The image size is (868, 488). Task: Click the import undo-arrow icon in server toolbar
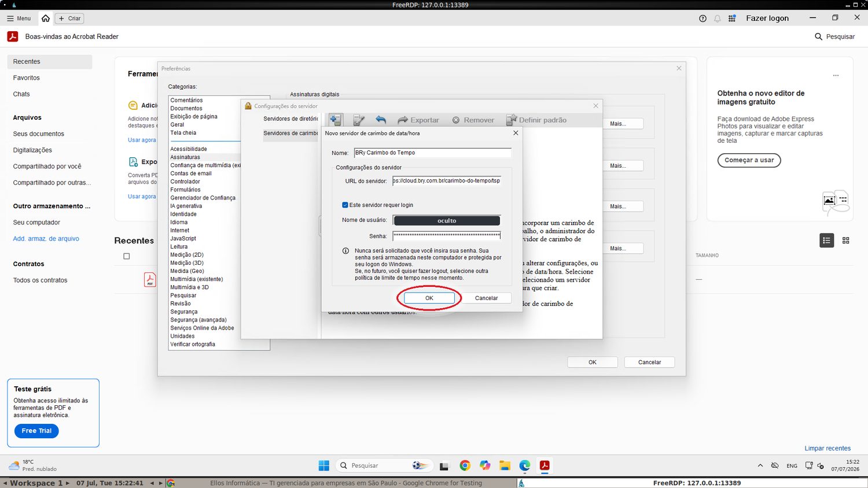coord(381,120)
